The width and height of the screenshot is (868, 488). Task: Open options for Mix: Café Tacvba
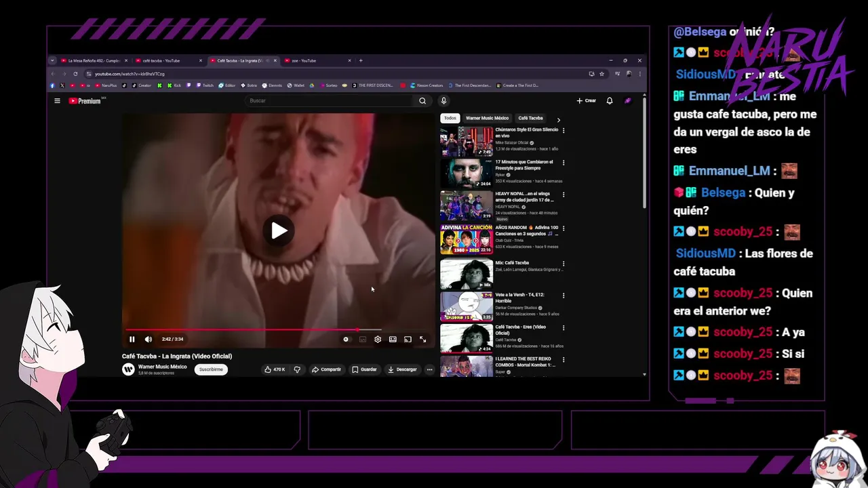(564, 264)
